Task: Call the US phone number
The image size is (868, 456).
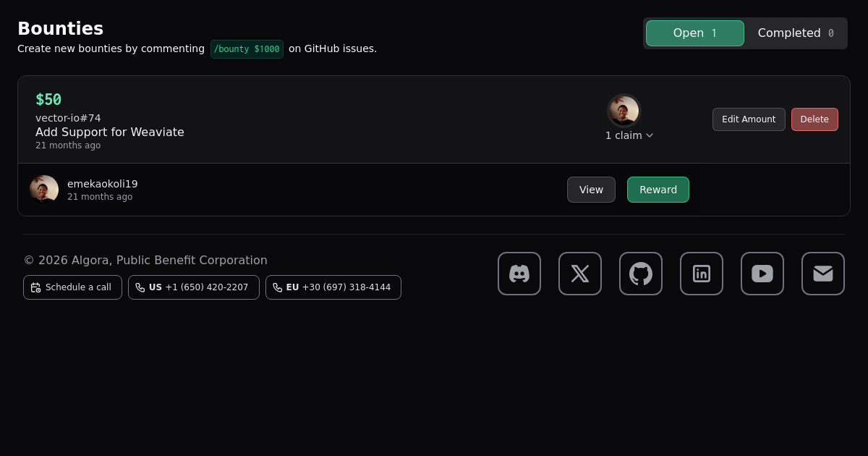Action: pyautogui.click(x=193, y=287)
